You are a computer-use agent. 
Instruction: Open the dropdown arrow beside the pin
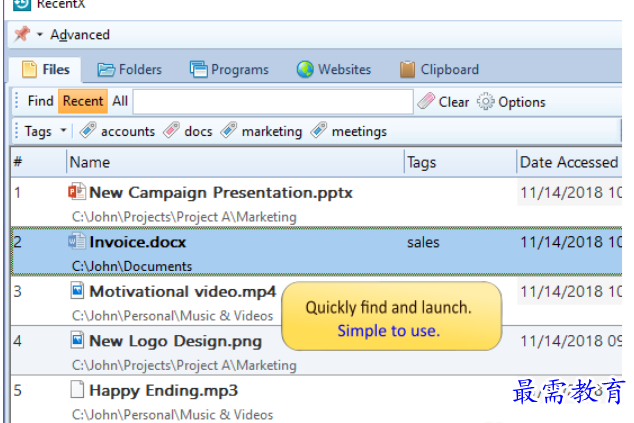pyautogui.click(x=40, y=35)
